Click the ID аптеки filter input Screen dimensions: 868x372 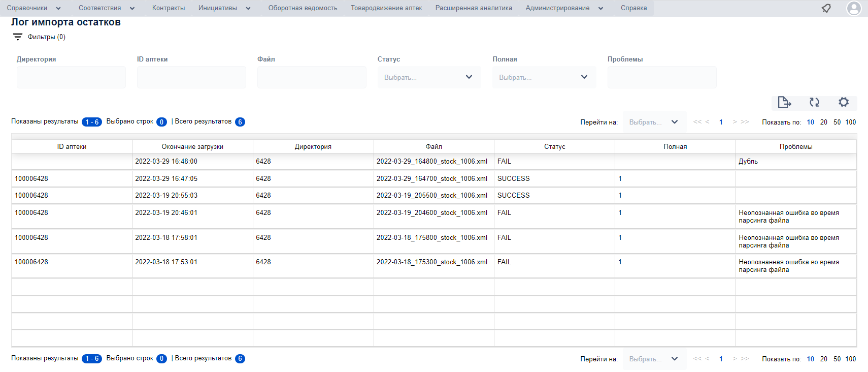(x=191, y=77)
